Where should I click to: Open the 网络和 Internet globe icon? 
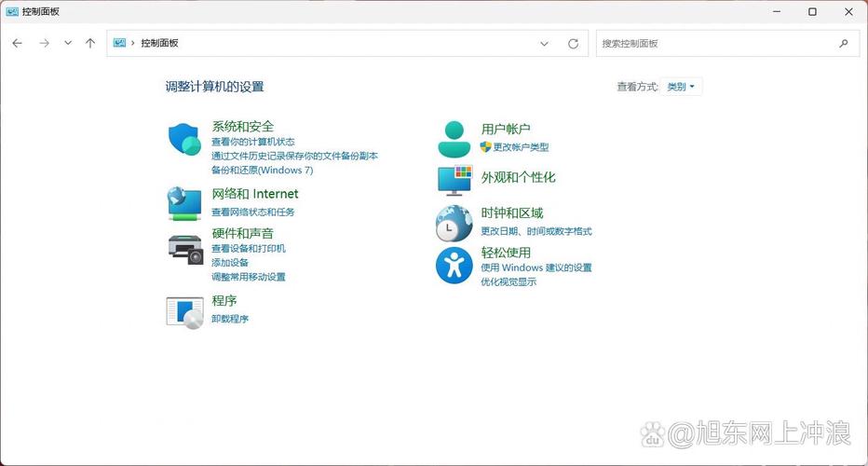184,203
